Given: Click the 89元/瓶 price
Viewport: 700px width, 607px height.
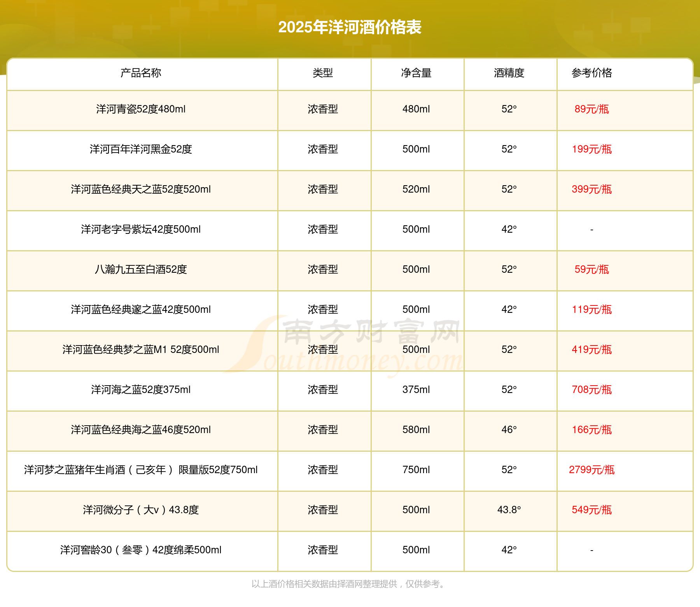Looking at the screenshot, I should point(591,109).
